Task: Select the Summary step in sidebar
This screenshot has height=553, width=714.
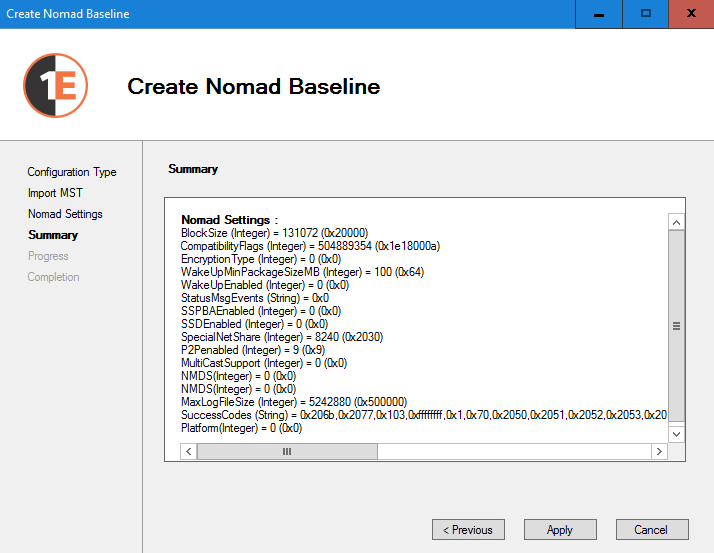Action: 53,235
